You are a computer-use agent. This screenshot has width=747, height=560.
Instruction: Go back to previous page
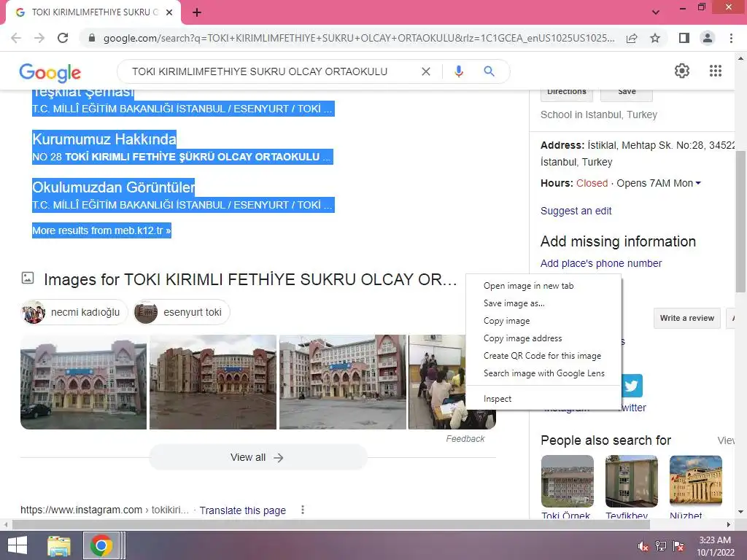point(16,38)
